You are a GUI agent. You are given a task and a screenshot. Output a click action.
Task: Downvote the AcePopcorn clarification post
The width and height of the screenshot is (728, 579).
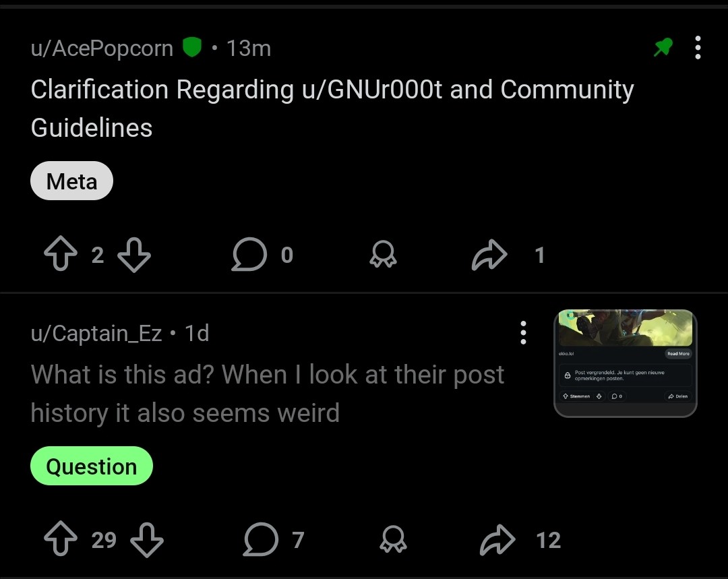click(x=133, y=255)
